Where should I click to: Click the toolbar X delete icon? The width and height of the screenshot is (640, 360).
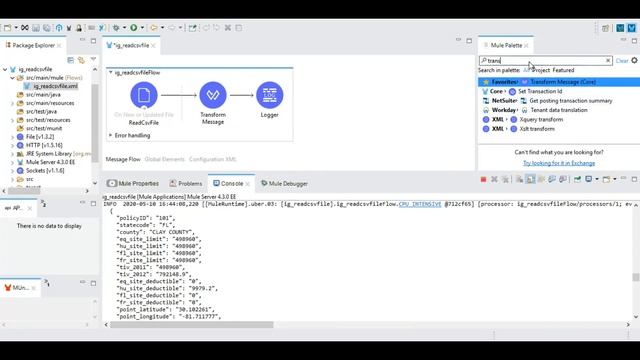(x=228, y=28)
